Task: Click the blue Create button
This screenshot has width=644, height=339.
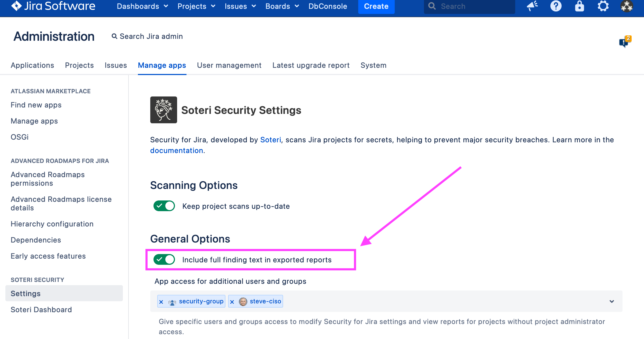Action: coord(376,6)
